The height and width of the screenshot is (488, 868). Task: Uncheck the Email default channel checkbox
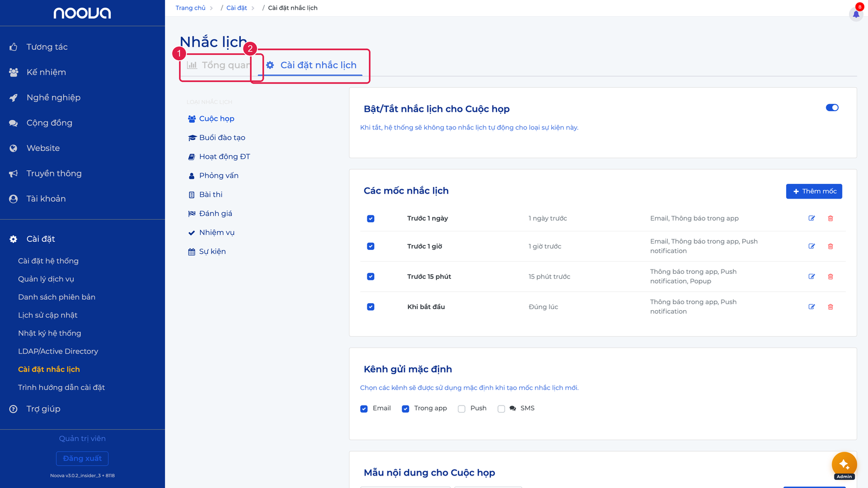364,409
